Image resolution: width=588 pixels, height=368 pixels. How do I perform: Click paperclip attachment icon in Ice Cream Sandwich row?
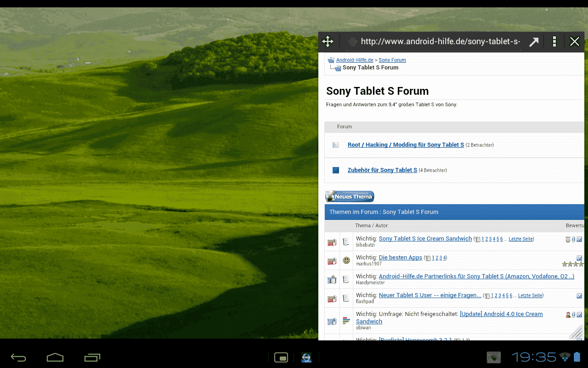point(573,239)
